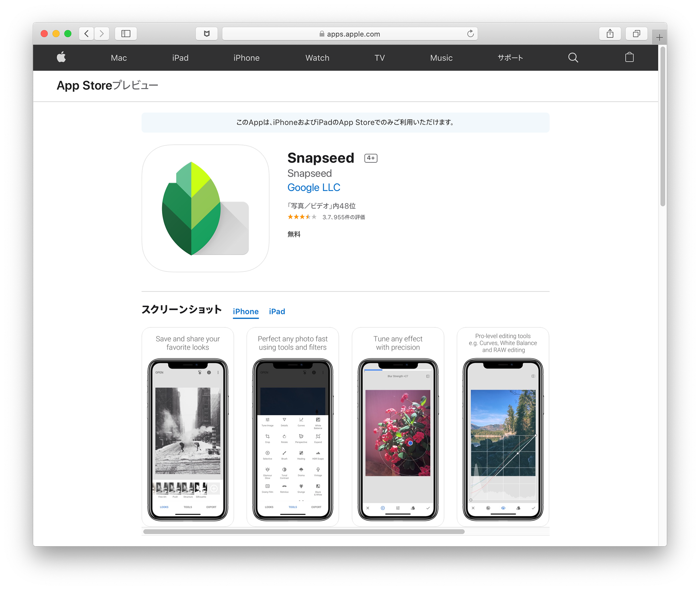700x590 pixels.
Task: Open the Google LLC developer link
Action: coord(313,187)
